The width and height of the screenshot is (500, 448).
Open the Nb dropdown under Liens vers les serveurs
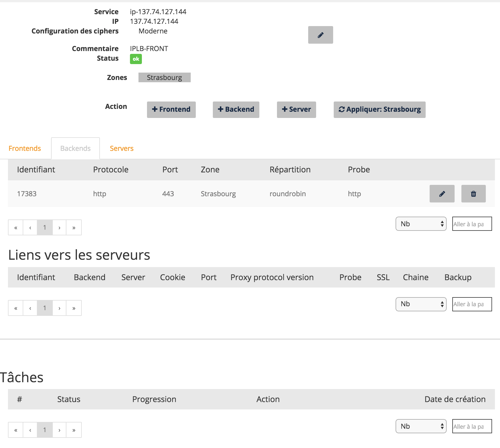421,304
